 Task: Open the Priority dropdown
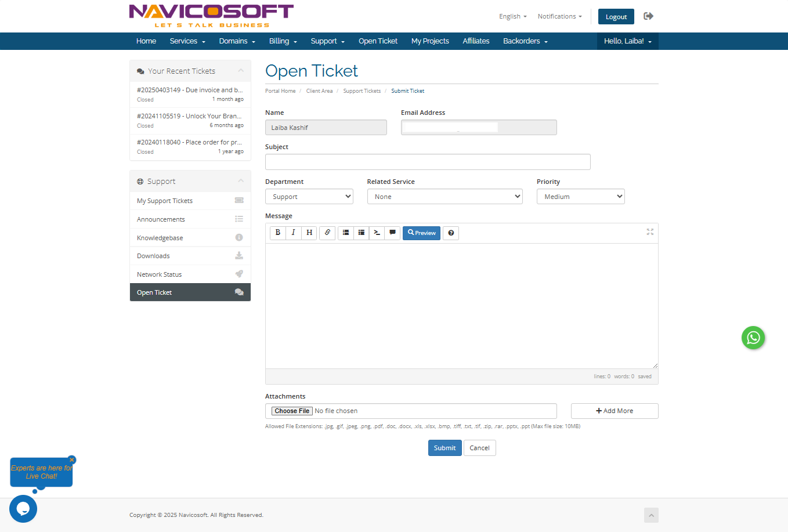click(x=580, y=197)
